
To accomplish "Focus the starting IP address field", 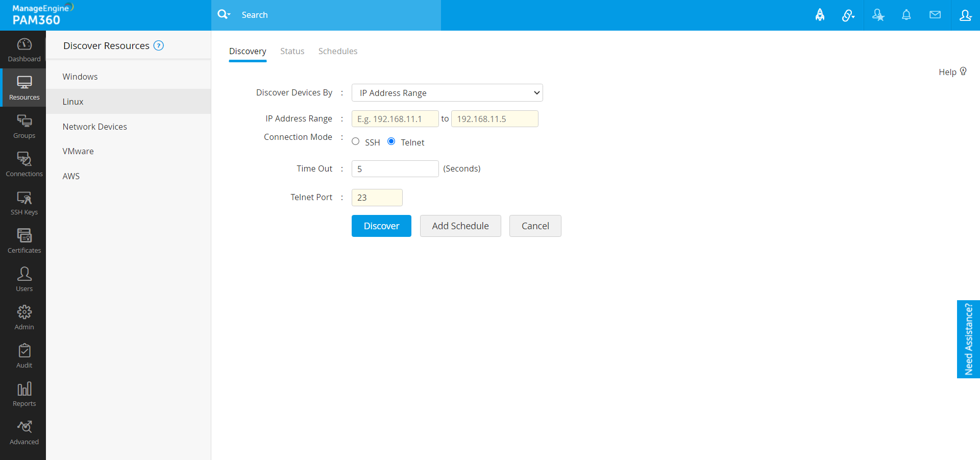I will click(395, 119).
